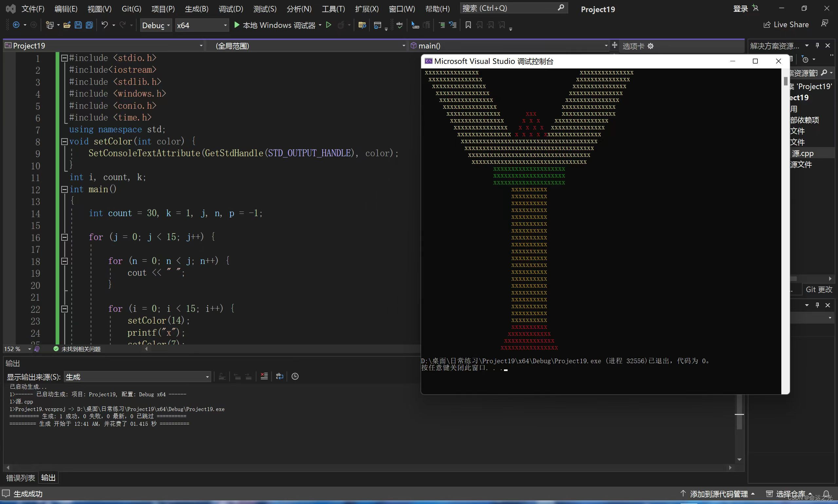The width and height of the screenshot is (838, 504).
Task: Click the Visual Studio logo icon
Action: tap(10, 9)
